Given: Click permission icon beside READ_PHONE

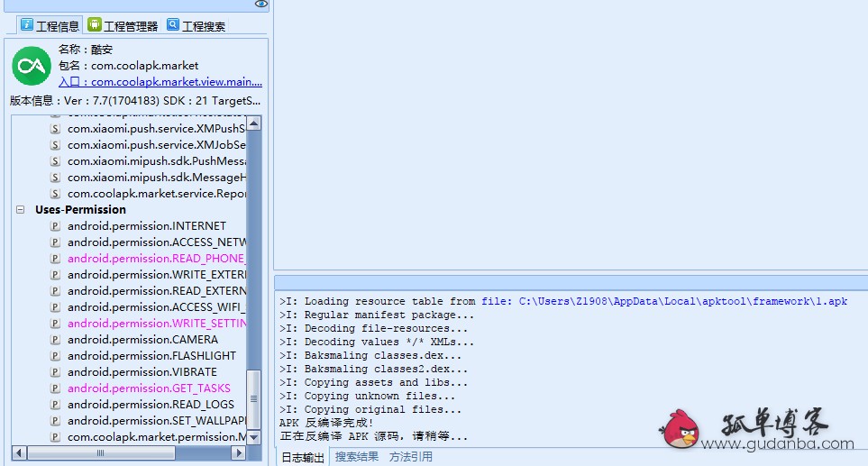Looking at the screenshot, I should coord(55,259).
